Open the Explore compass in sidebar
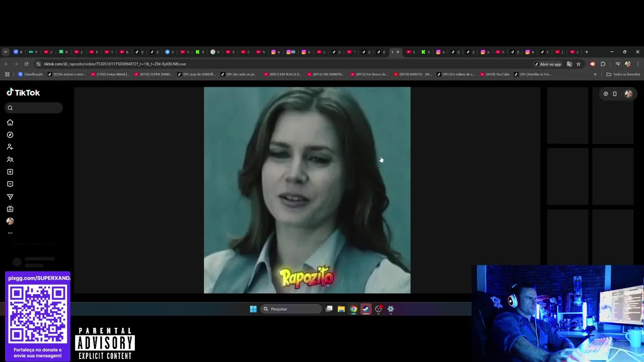 pyautogui.click(x=10, y=135)
